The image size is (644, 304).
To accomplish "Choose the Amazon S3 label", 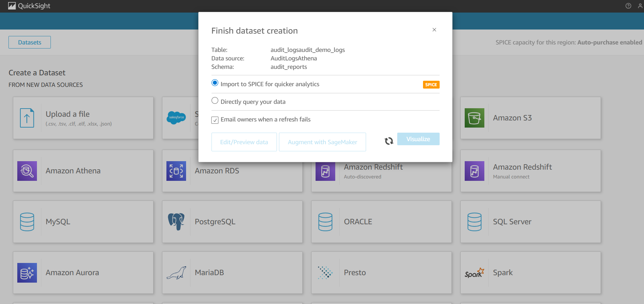I will pos(512,118).
